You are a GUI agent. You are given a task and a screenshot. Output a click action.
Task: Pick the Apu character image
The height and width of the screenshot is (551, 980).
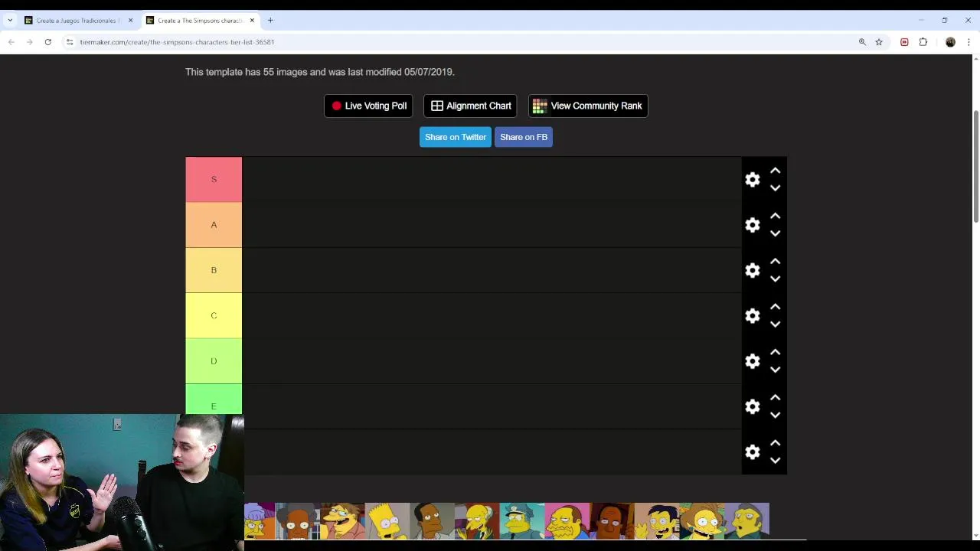297,521
